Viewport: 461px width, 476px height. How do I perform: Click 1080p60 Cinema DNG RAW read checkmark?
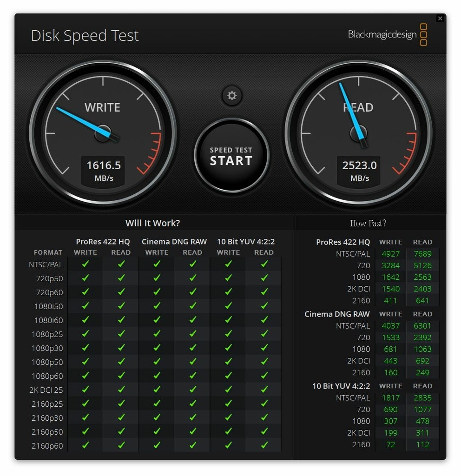point(193,376)
